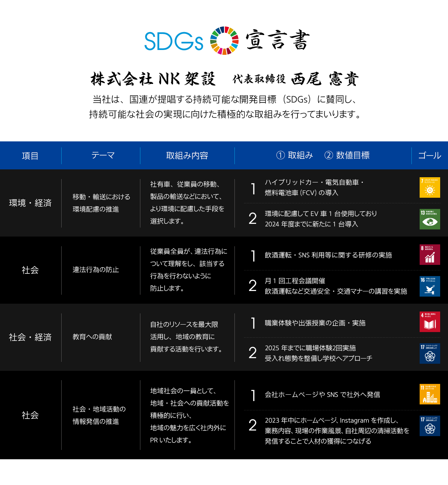Click SDG 17 icon in the 教育への貢献 row
Screen dimensions: 448x485
[x=430, y=353]
